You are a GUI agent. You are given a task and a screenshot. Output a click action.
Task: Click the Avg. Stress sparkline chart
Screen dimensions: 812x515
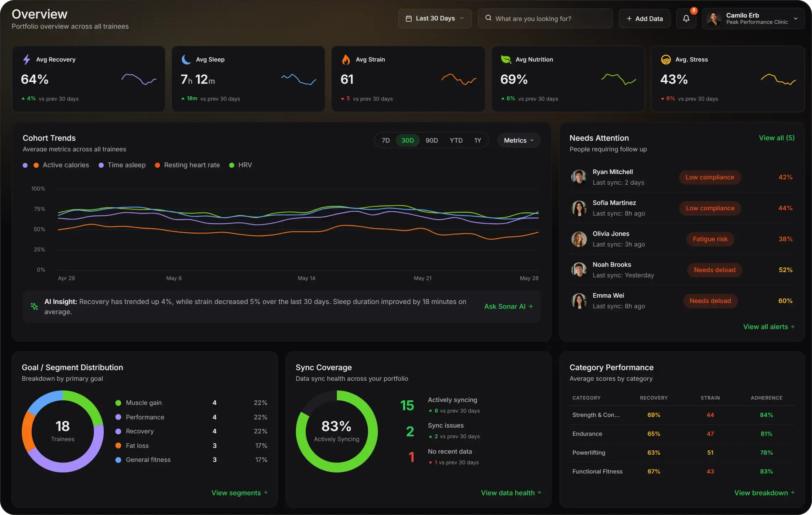pos(778,79)
